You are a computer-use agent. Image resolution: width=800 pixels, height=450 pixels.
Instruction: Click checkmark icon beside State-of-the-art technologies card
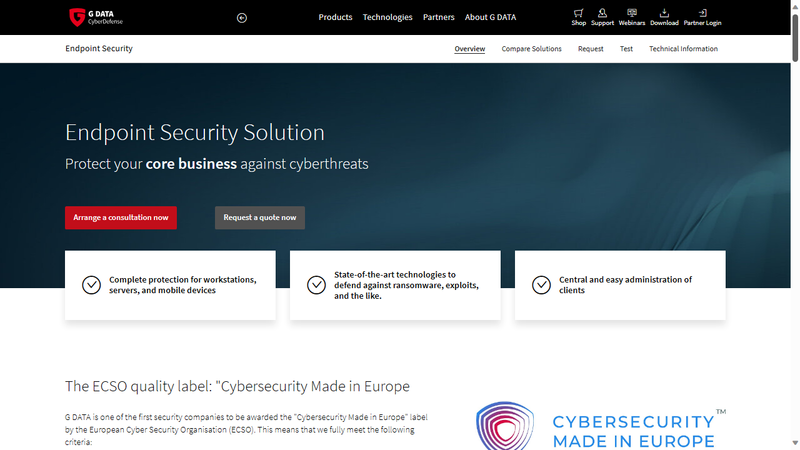coord(316,285)
